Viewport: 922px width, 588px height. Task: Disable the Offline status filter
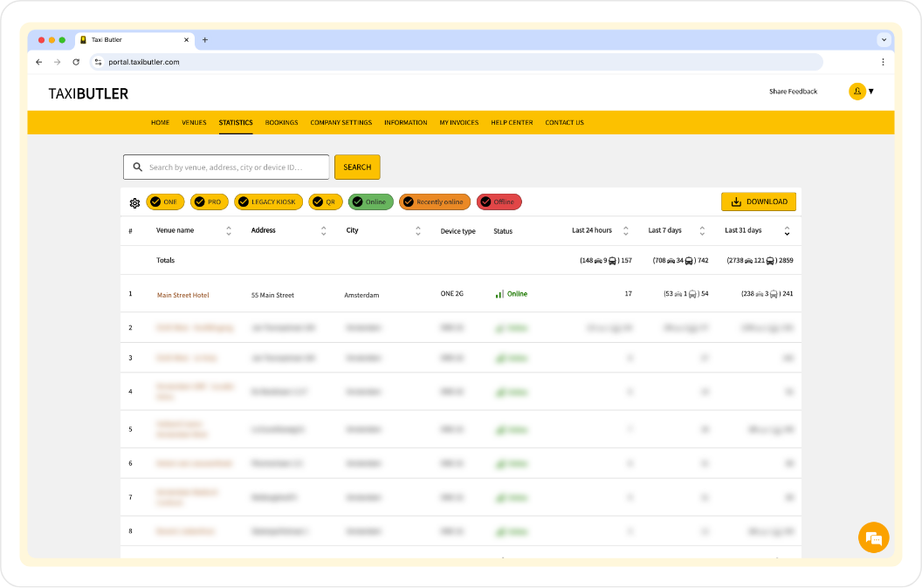pyautogui.click(x=499, y=202)
